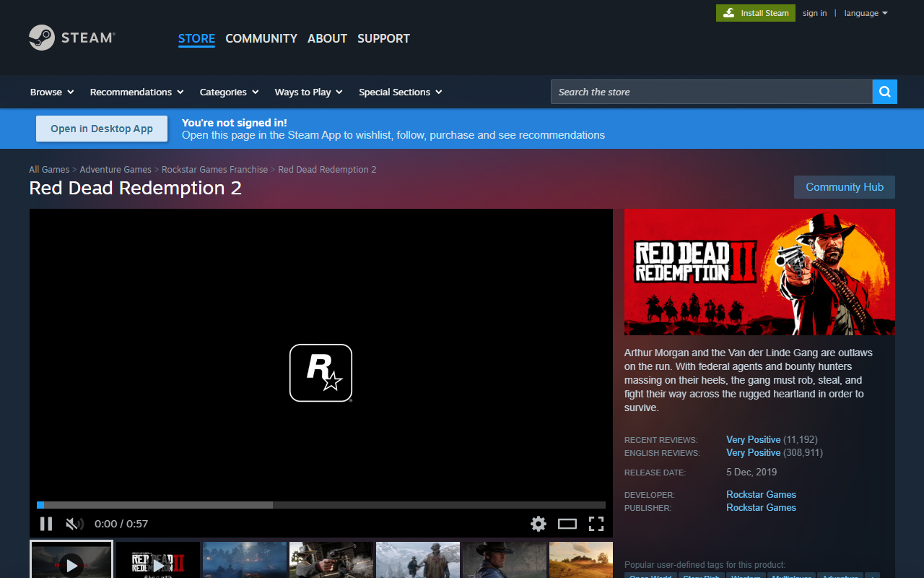
Task: Open the Categories dropdown
Action: (229, 92)
